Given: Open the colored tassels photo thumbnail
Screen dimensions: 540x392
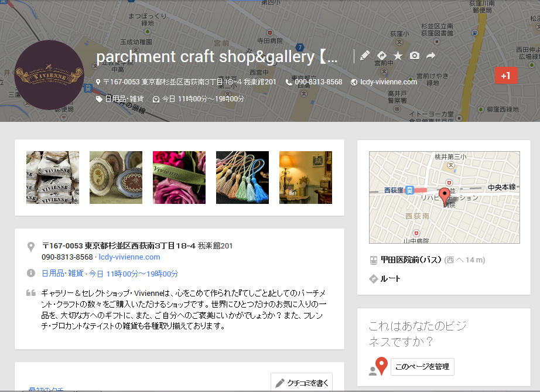Looking at the screenshot, I should [x=242, y=178].
